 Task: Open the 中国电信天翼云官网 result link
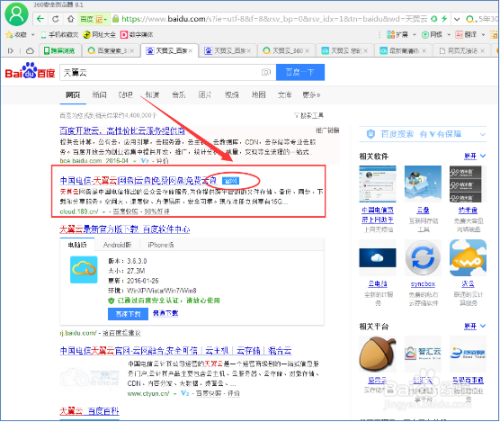click(x=176, y=351)
